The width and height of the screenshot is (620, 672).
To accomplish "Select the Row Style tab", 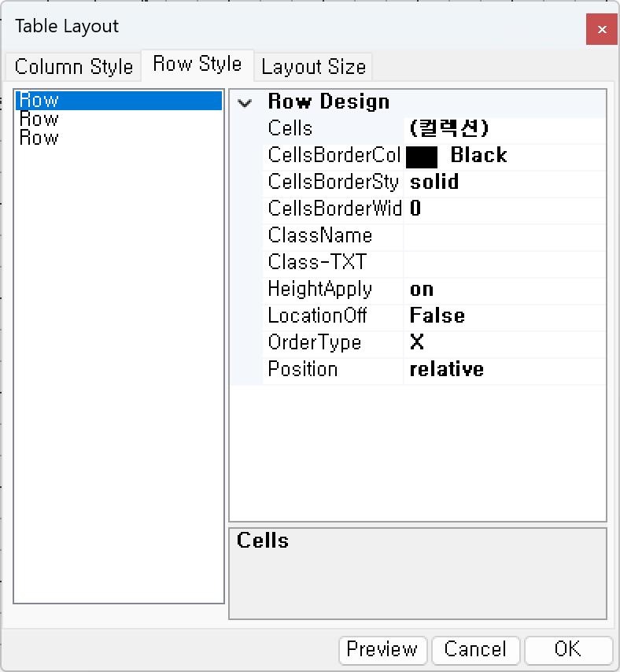I will (x=197, y=65).
